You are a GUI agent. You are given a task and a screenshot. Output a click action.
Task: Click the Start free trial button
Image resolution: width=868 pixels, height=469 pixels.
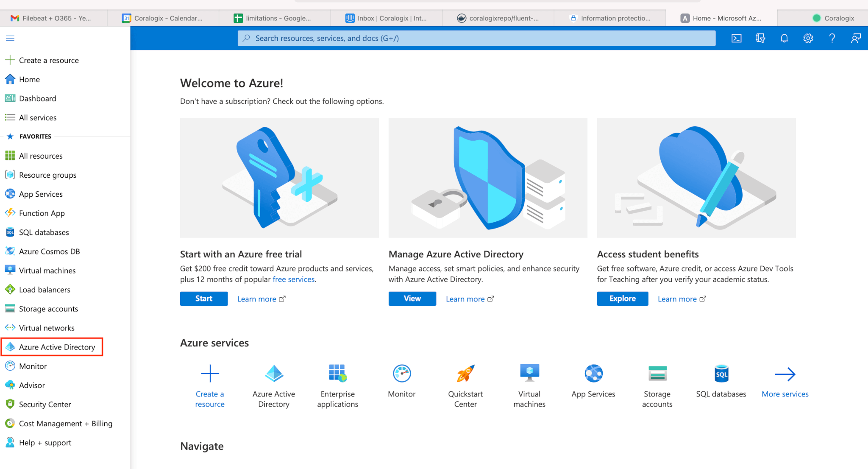204,299
